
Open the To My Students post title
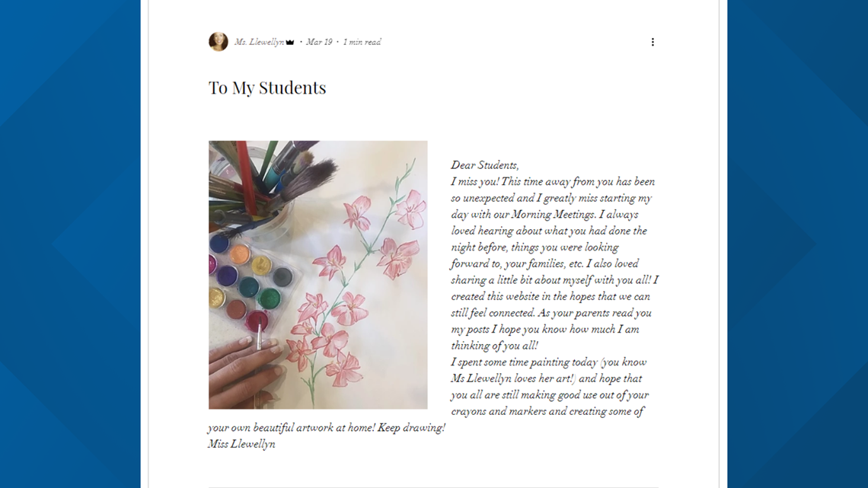pyautogui.click(x=267, y=88)
